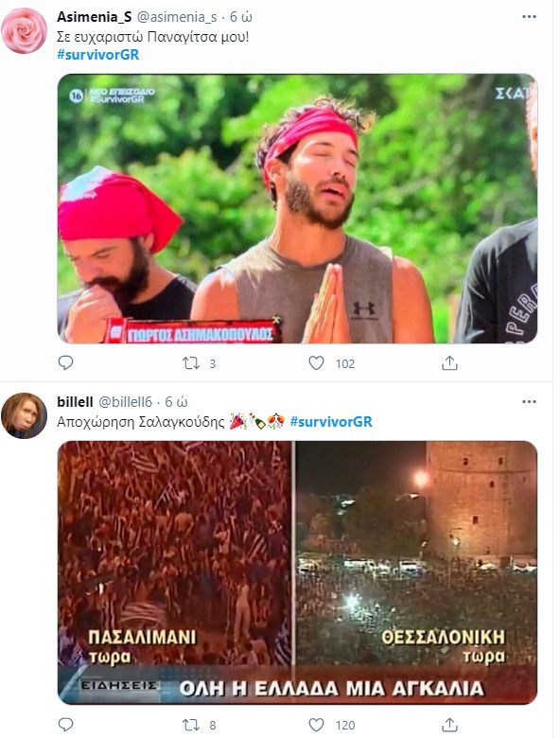Screen dimensions: 560x738
Task: Open Asimenia_S profile name
Action: coord(94,17)
